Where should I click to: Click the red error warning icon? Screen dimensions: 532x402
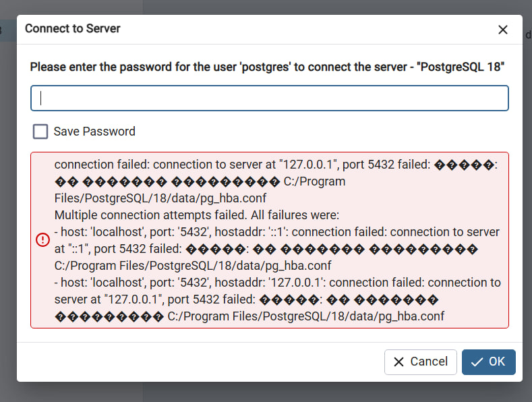coord(42,239)
